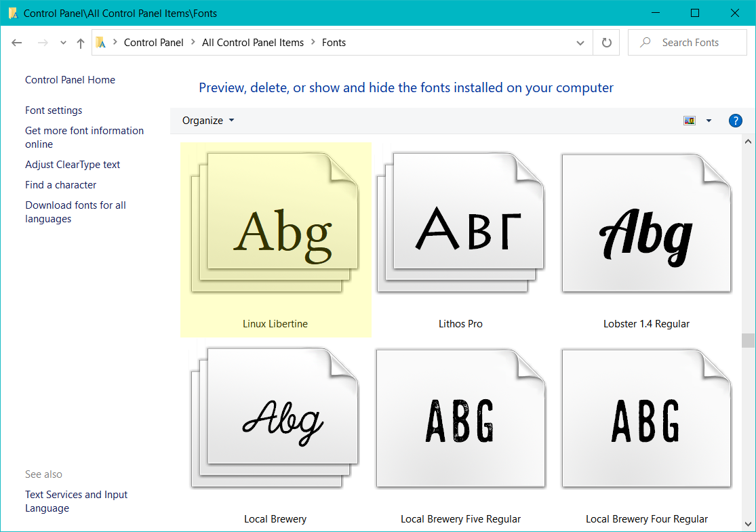Go up one folder level
The image size is (756, 532).
coord(81,43)
